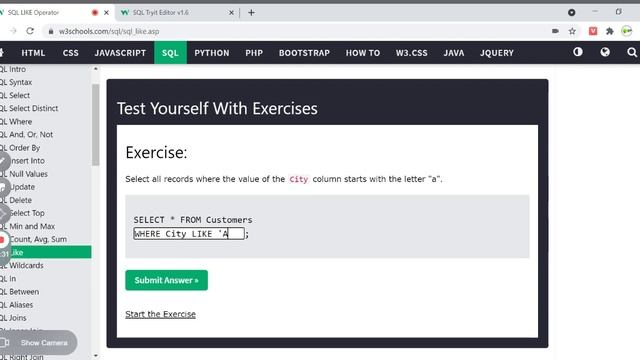Screen dimensions: 640x360
Task: Click the camera icon in address bar
Action: [555, 31]
